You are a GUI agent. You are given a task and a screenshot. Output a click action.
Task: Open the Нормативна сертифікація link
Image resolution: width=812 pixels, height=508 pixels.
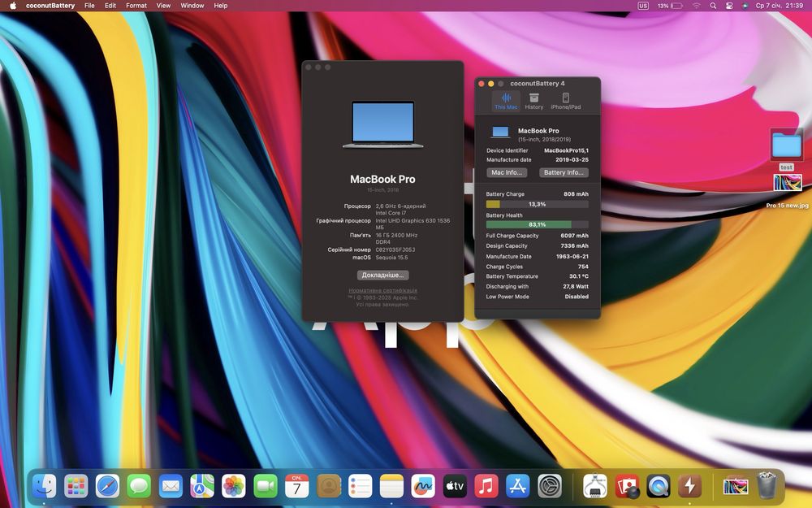pos(382,291)
